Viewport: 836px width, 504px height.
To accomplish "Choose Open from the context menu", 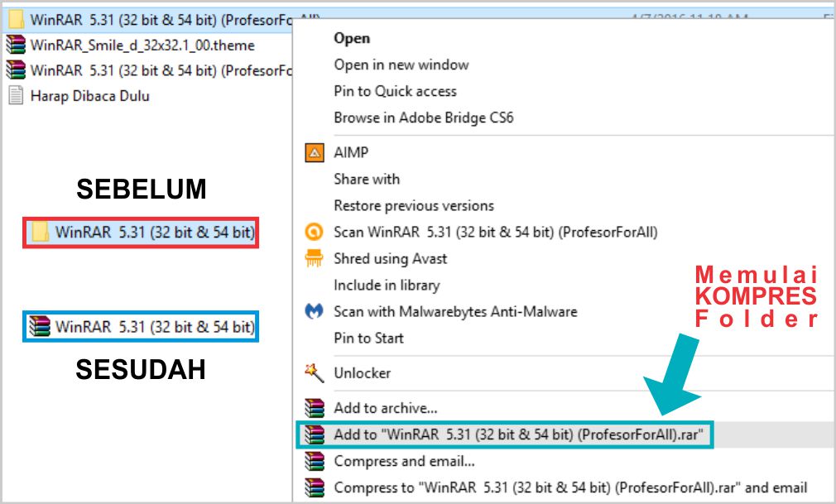I will [x=352, y=38].
